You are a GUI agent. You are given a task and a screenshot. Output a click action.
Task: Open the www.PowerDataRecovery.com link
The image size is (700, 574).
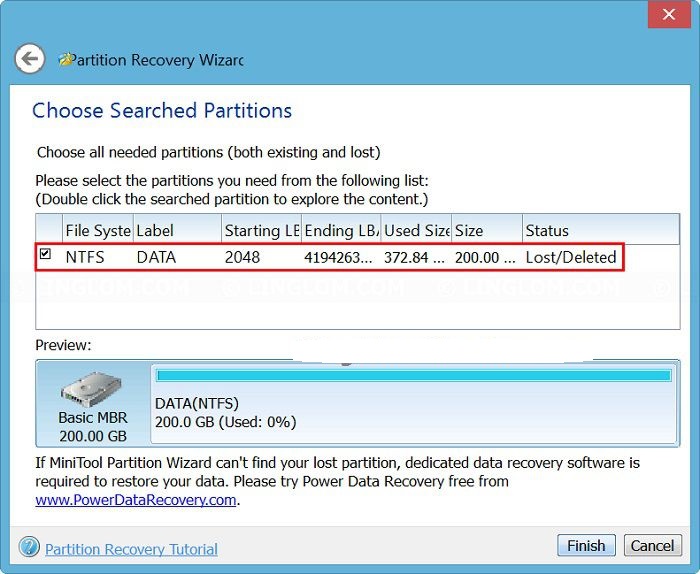tap(136, 500)
